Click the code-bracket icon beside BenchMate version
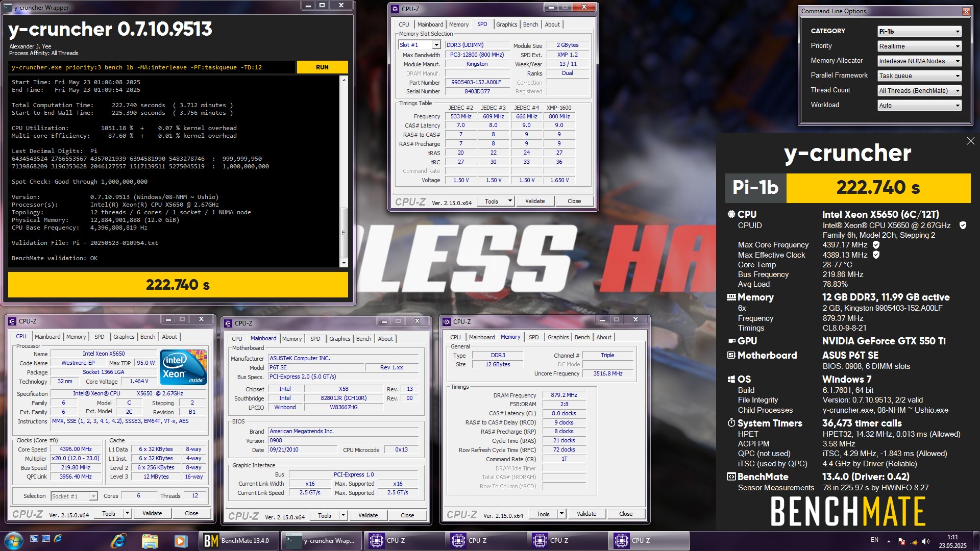This screenshot has height=551, width=980. [731, 477]
